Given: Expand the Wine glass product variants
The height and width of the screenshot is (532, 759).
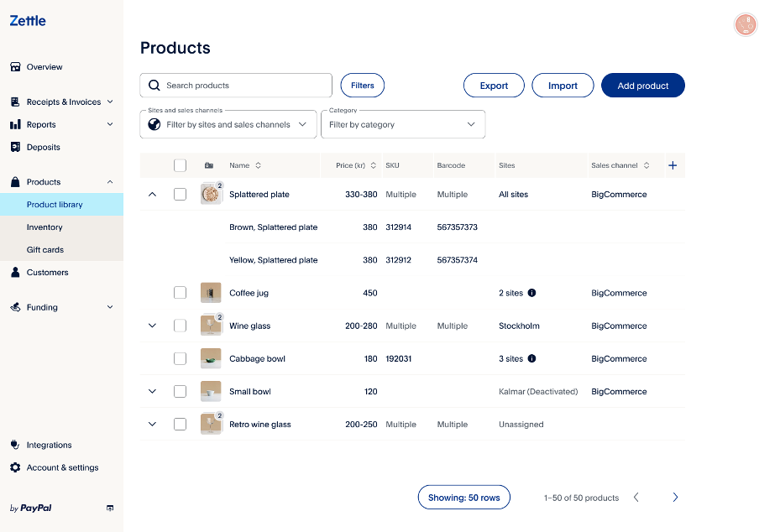Looking at the screenshot, I should (152, 326).
